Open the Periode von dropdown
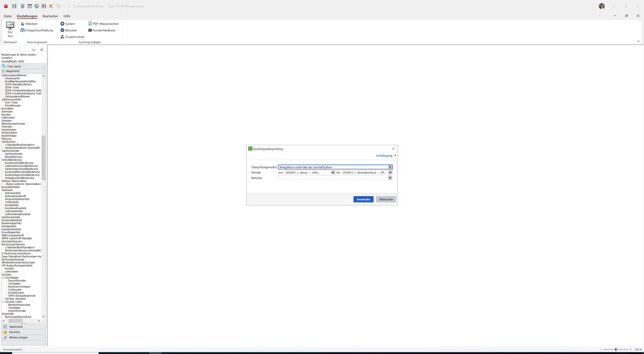 tap(333, 173)
